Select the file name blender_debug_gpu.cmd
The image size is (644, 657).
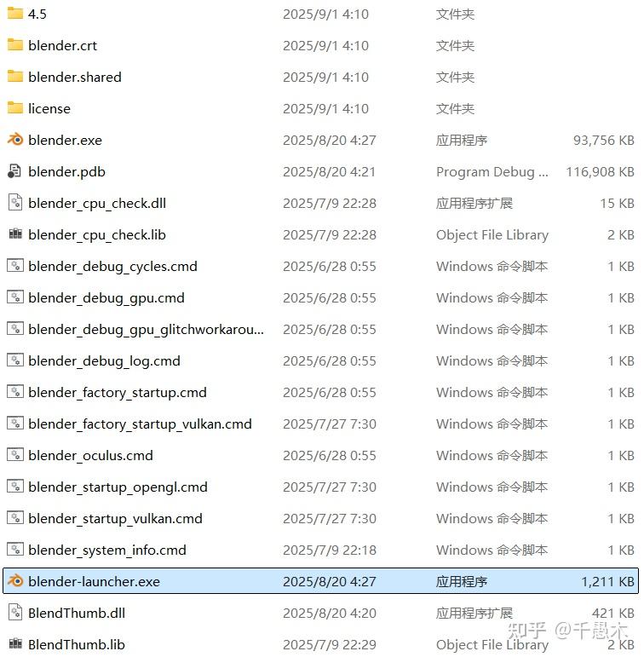(x=106, y=298)
